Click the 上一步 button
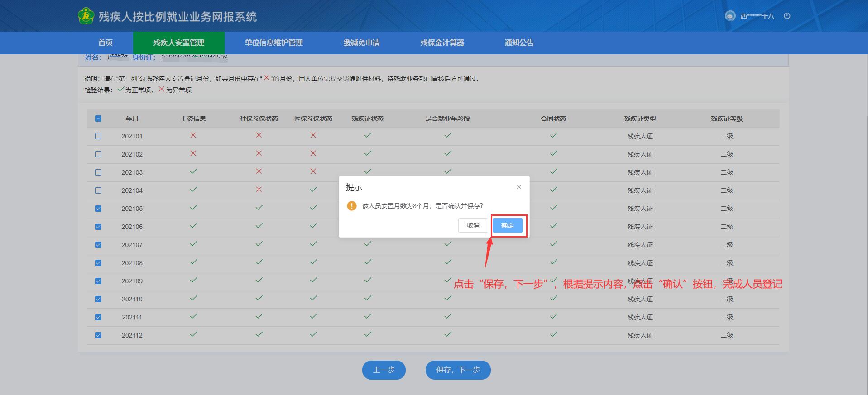Screen dimensions: 868x395 (x=384, y=370)
